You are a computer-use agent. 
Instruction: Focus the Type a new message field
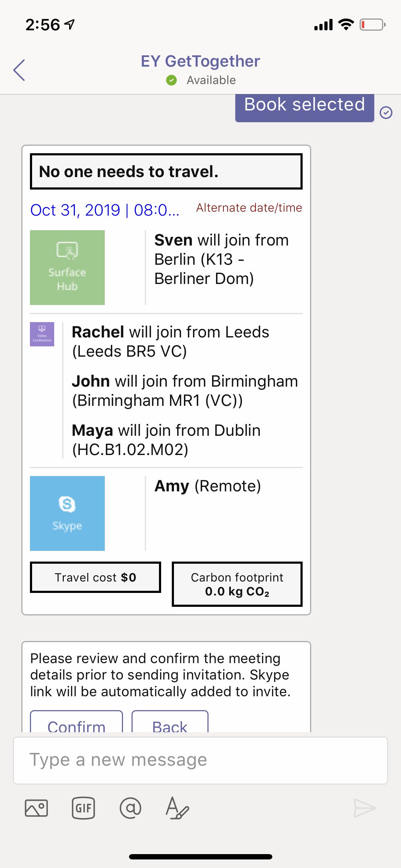pyautogui.click(x=200, y=760)
